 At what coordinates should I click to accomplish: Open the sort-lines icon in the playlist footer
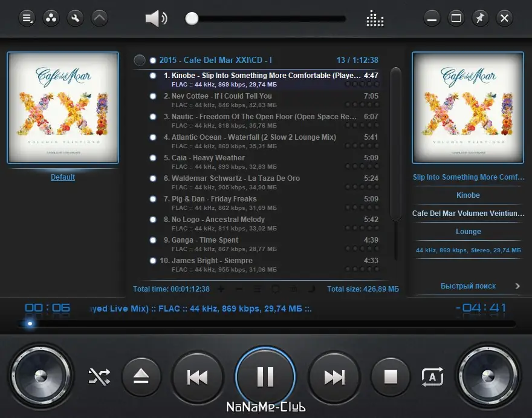tap(257, 289)
